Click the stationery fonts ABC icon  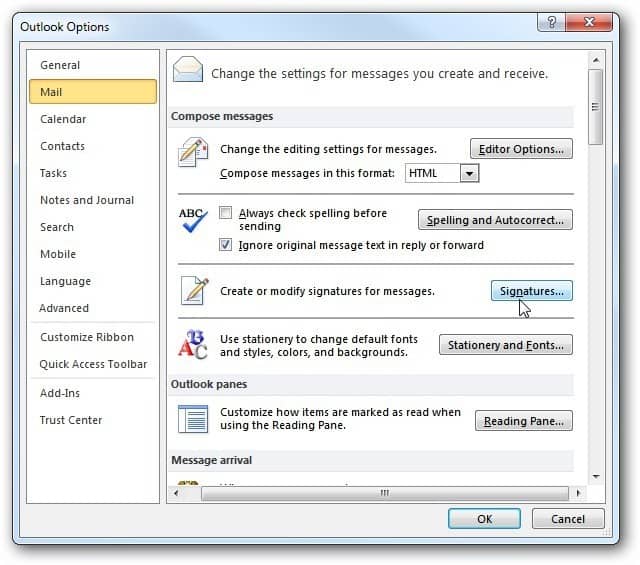pyautogui.click(x=193, y=345)
